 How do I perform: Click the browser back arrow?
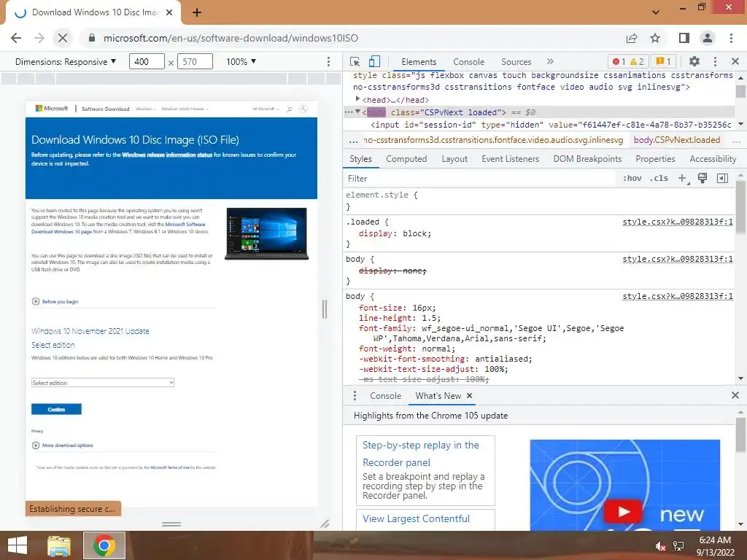[16, 38]
